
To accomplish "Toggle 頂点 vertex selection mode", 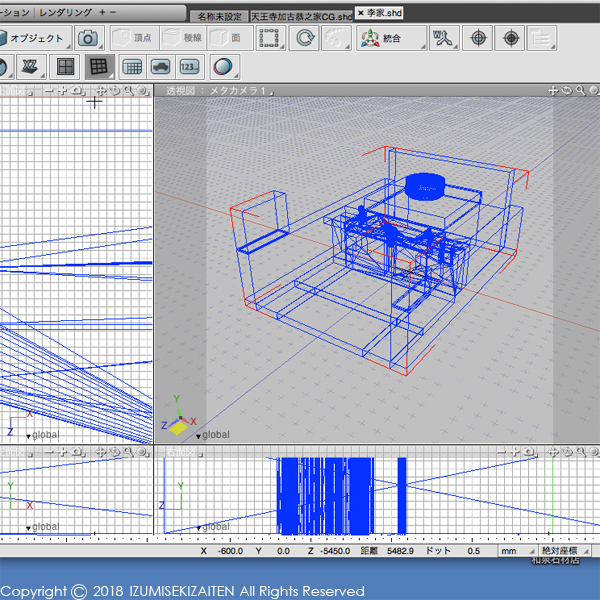I will pyautogui.click(x=135, y=38).
